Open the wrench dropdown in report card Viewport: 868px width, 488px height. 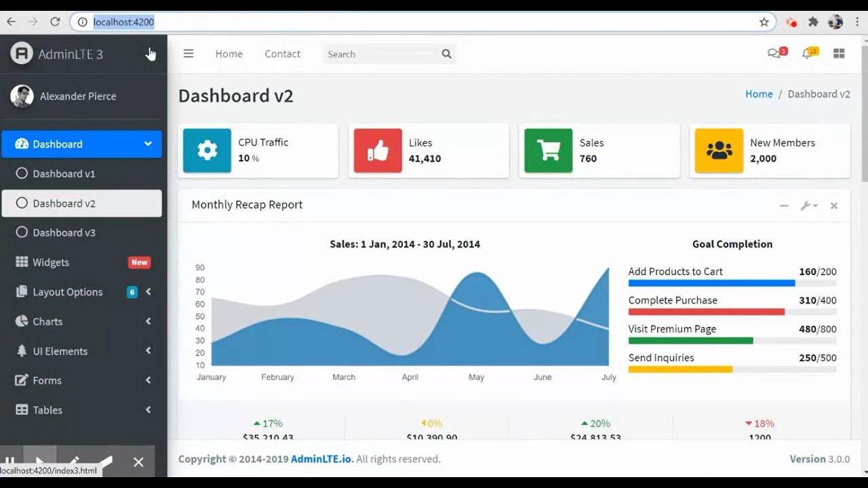coord(808,205)
